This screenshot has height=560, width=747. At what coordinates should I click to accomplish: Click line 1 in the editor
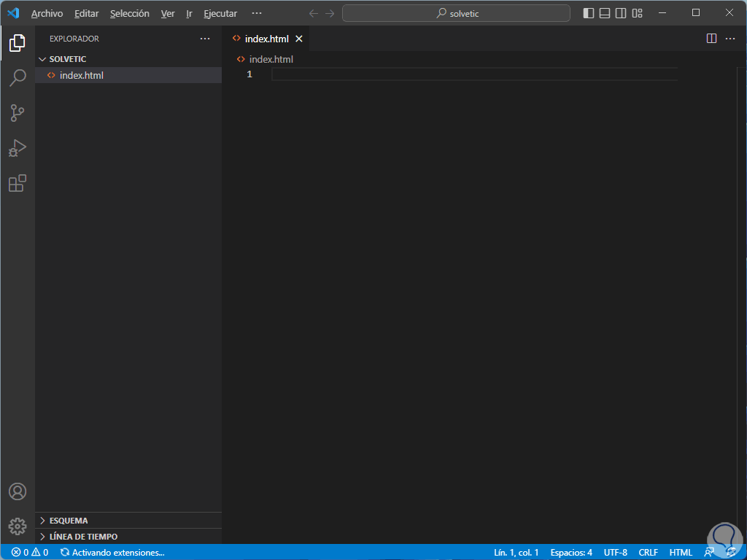click(x=474, y=74)
